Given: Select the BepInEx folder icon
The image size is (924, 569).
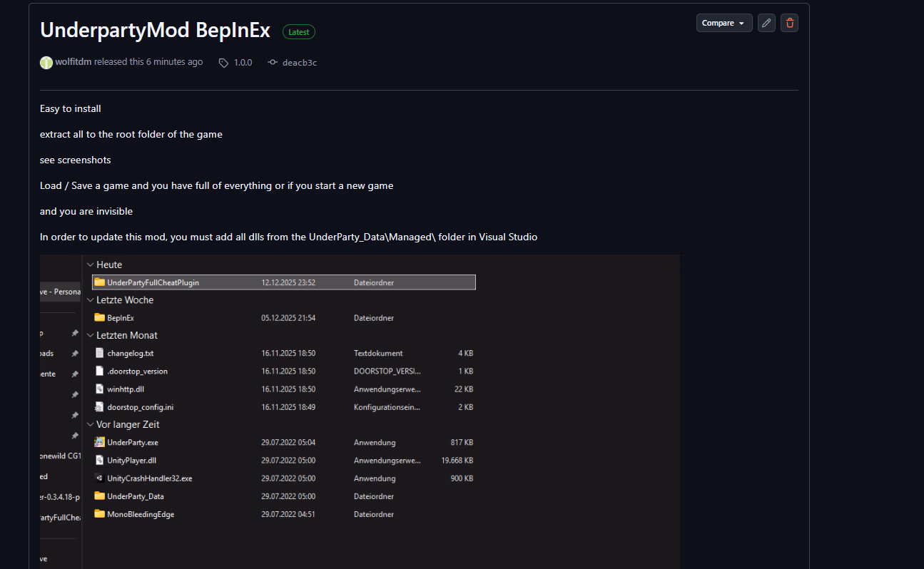Looking at the screenshot, I should pyautogui.click(x=100, y=318).
